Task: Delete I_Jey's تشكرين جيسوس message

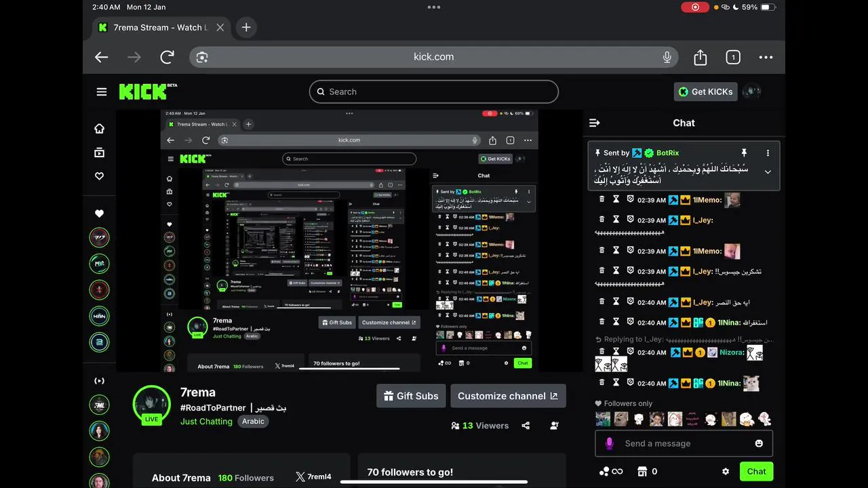Action: click(x=601, y=270)
